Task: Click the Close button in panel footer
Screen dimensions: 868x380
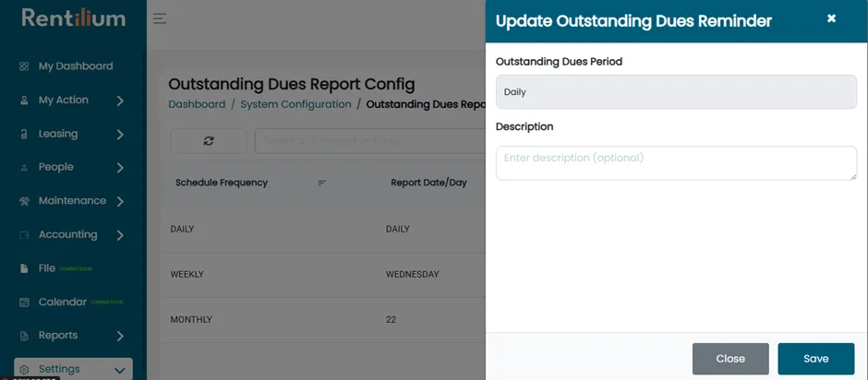Action: coord(730,359)
